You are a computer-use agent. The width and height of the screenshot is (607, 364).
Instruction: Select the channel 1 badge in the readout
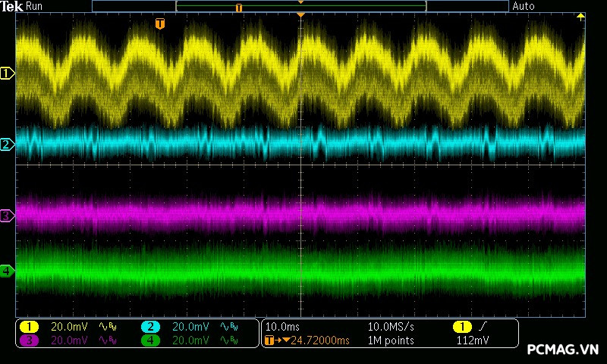point(29,327)
